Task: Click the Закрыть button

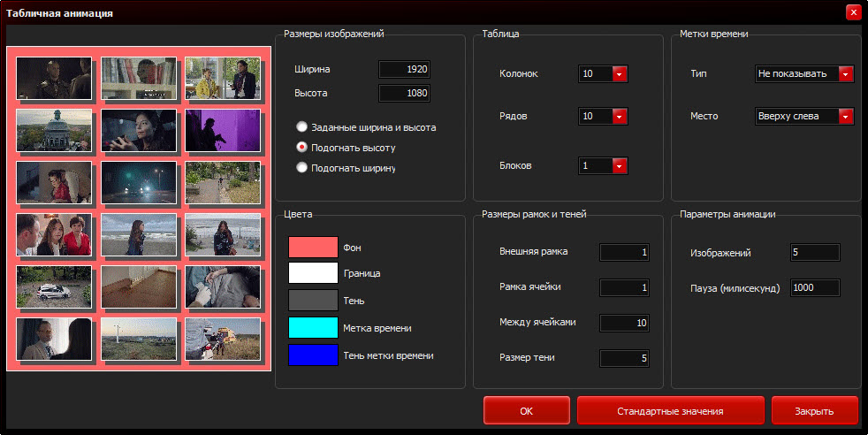Action: point(814,411)
